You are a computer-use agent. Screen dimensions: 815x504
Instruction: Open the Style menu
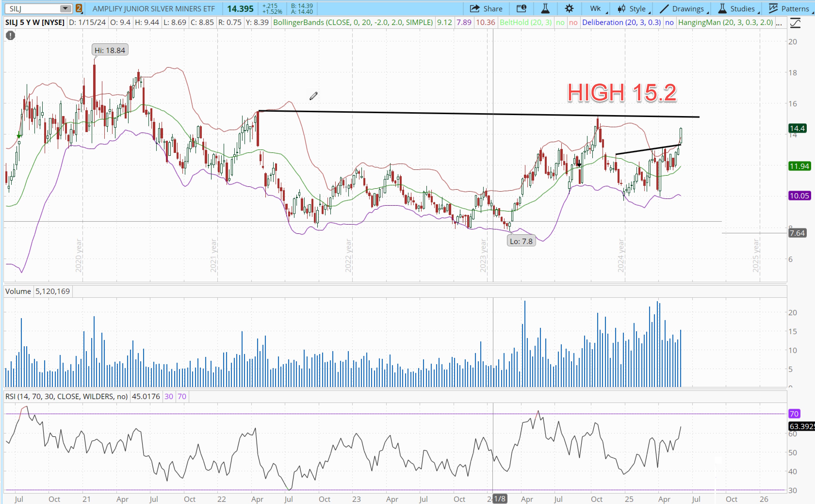633,9
